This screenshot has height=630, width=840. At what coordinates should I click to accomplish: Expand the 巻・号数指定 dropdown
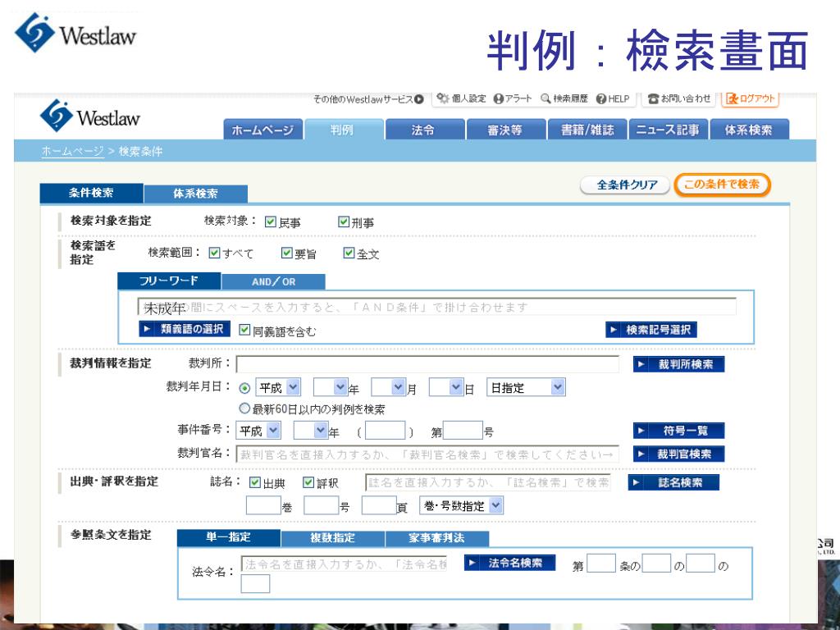(462, 505)
